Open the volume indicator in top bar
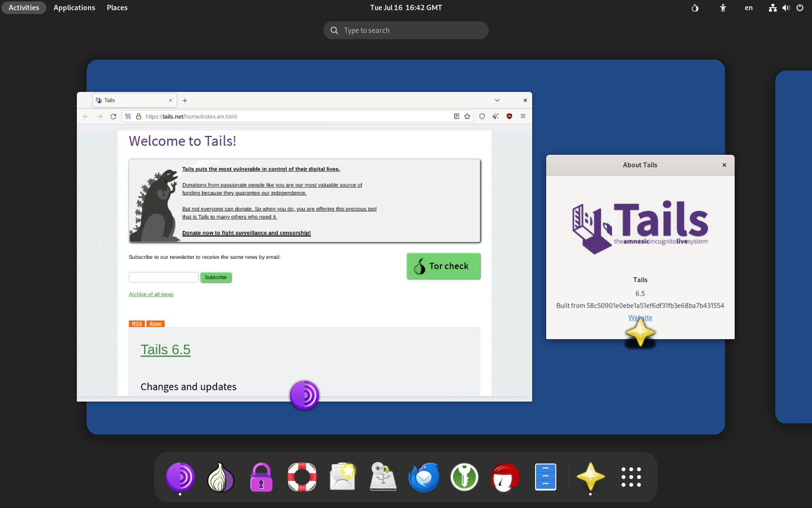This screenshot has width=812, height=508. pos(786,8)
